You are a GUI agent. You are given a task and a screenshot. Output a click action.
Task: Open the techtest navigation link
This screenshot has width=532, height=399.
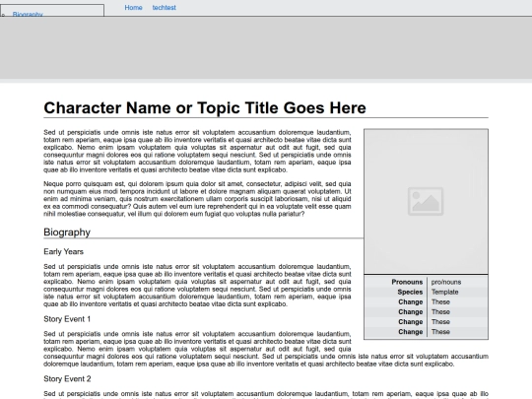coord(164,8)
